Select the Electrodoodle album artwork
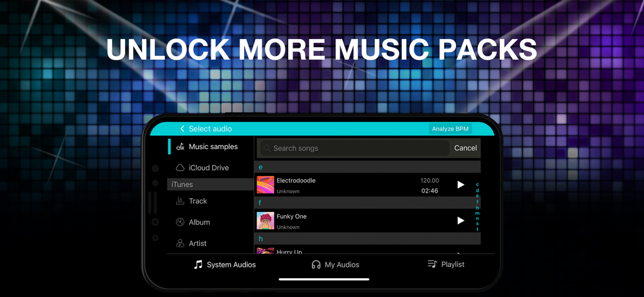644x297 pixels. pos(265,185)
